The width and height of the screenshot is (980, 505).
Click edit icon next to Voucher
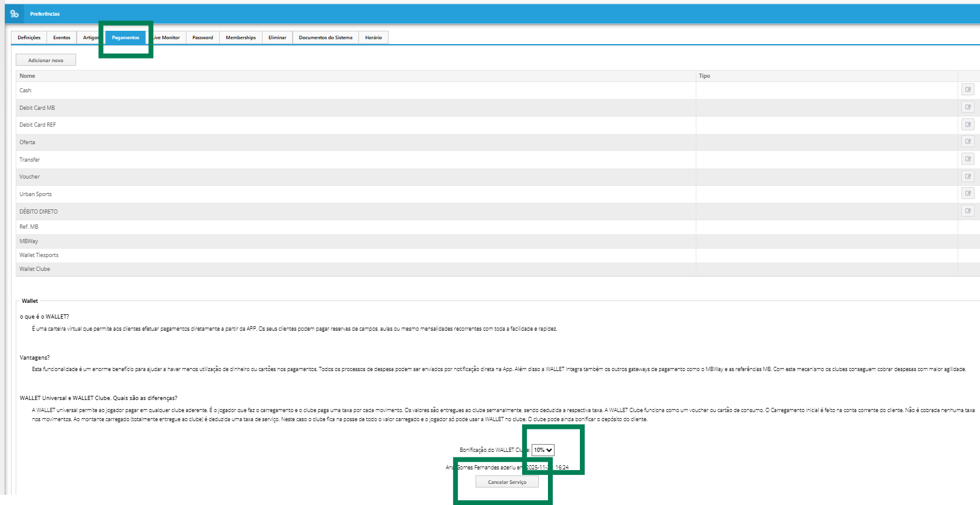(x=967, y=177)
